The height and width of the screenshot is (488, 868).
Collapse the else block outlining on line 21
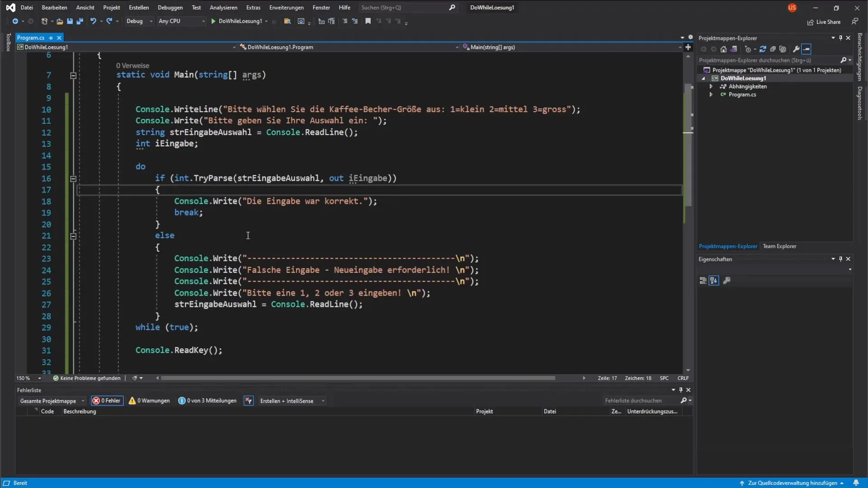coord(73,236)
